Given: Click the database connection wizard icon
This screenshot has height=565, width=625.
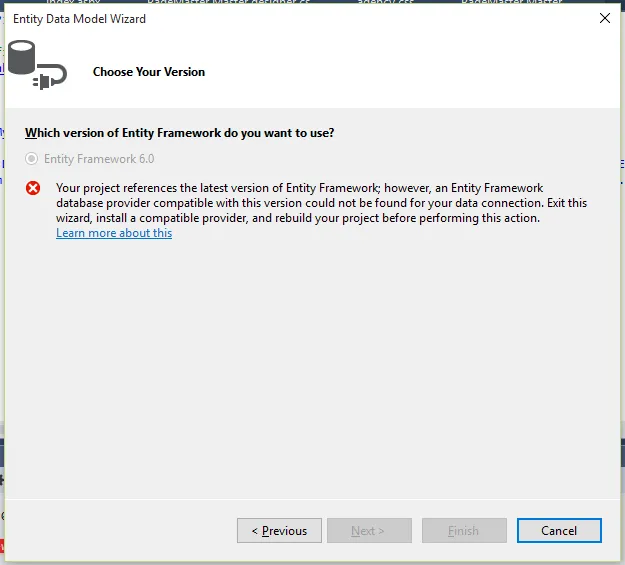Looking at the screenshot, I should 37,65.
